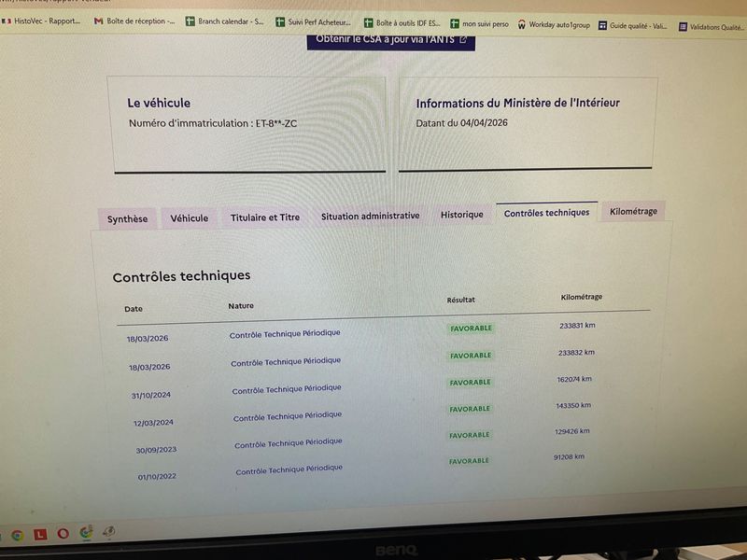Open the Branch calendar sheet bookmark

pyautogui.click(x=224, y=21)
